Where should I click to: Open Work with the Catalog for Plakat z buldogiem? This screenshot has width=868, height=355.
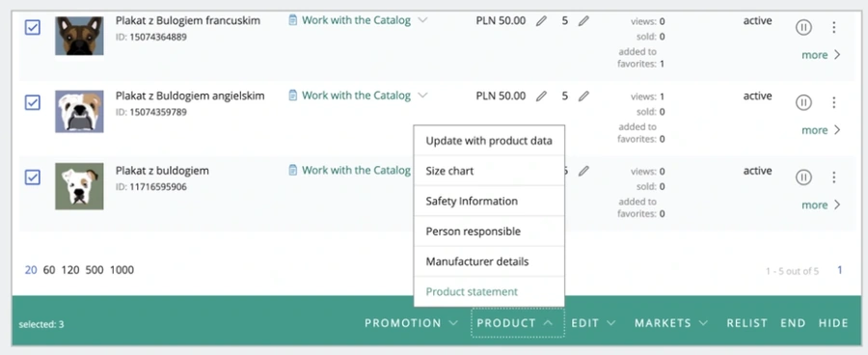(356, 170)
